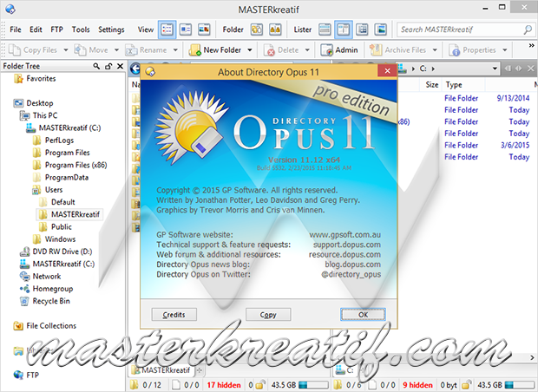The height and width of the screenshot is (392, 538).
Task: Open Copy Files dropdown arrow
Action: click(66, 50)
